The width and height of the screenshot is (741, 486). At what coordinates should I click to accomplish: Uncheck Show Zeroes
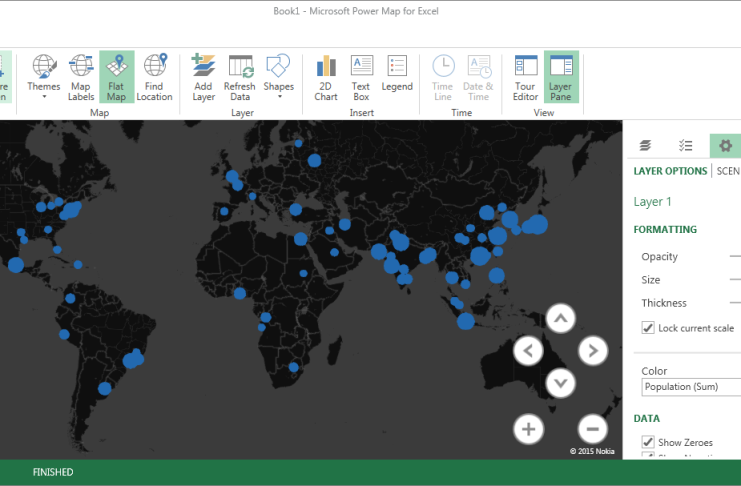[x=648, y=442]
